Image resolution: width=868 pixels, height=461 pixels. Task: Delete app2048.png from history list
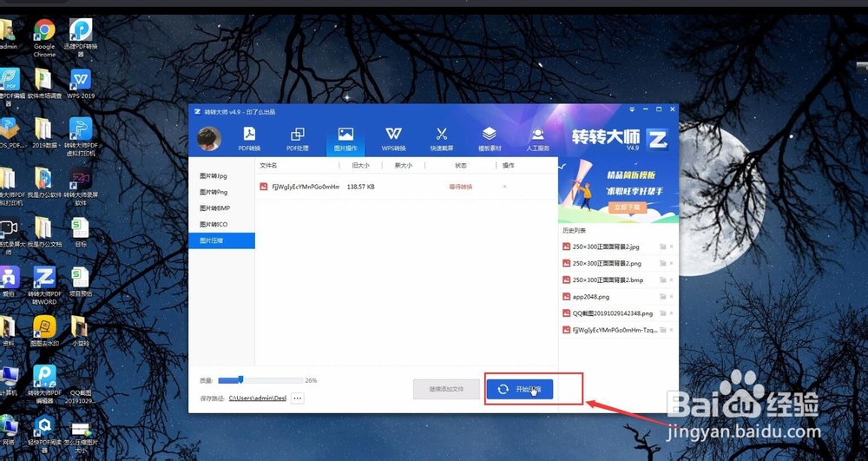pos(672,297)
